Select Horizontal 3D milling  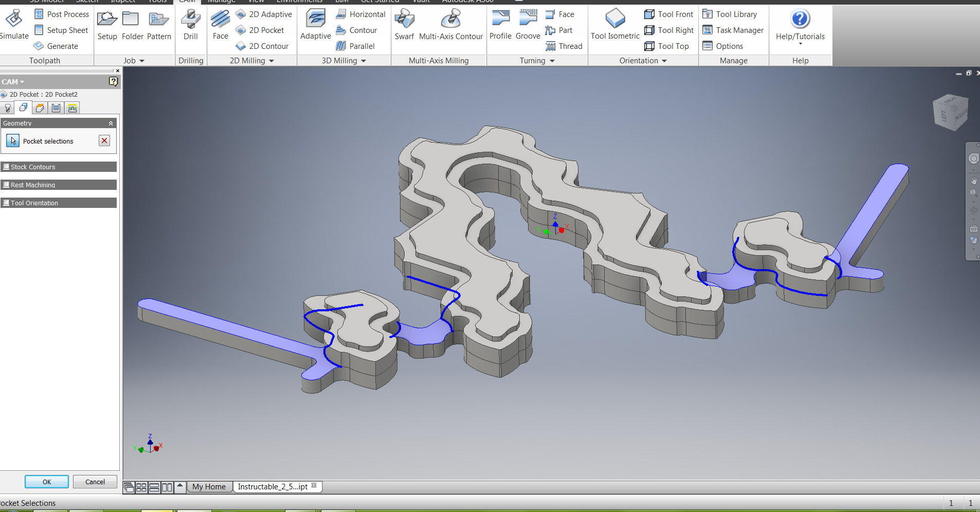click(x=360, y=14)
